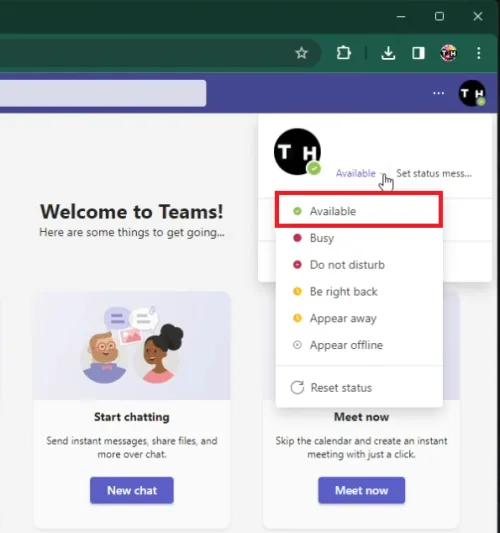
Task: Select Be right back status
Action: (359, 292)
